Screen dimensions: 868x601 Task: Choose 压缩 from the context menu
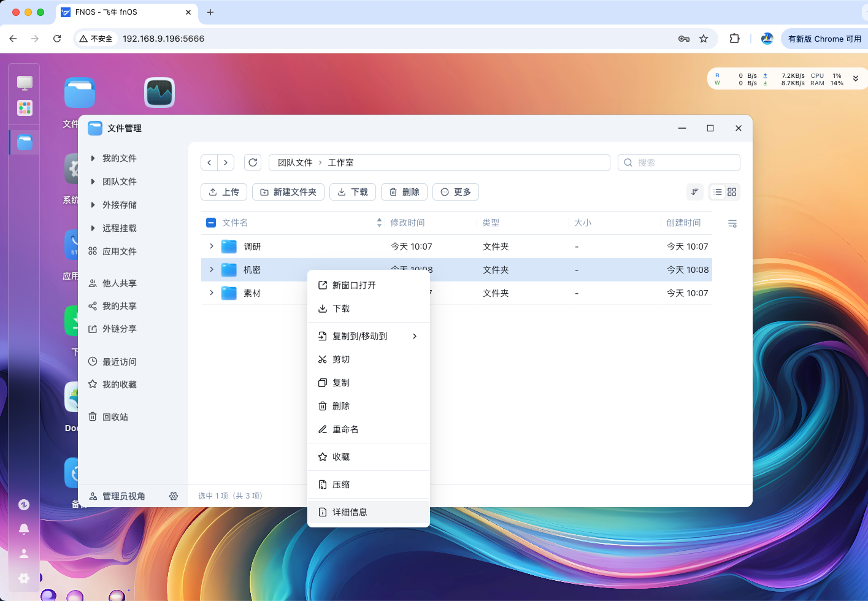(x=341, y=484)
